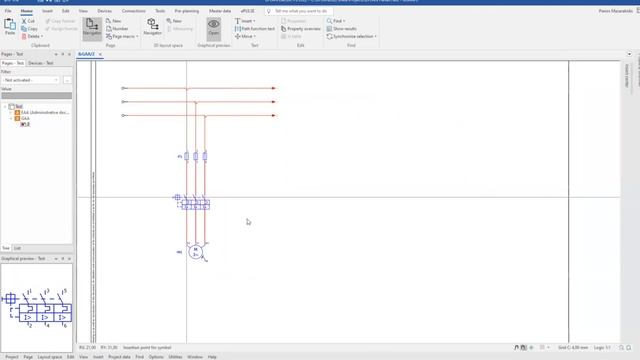Click Project in the bottom menu bar
640x360 pixels.
tap(12, 357)
